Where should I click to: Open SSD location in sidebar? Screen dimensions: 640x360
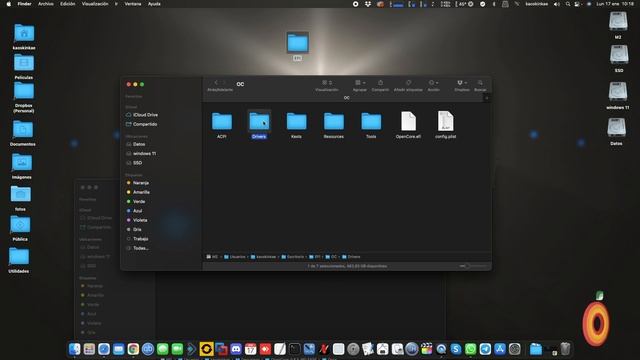[134, 163]
